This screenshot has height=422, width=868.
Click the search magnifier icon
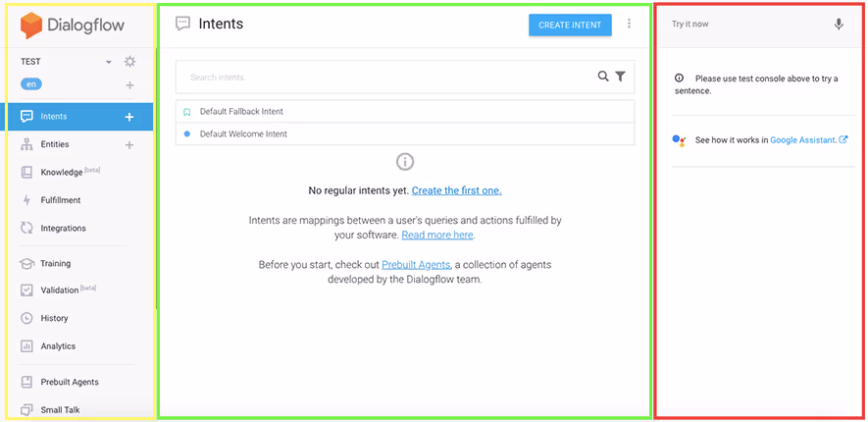click(x=603, y=77)
